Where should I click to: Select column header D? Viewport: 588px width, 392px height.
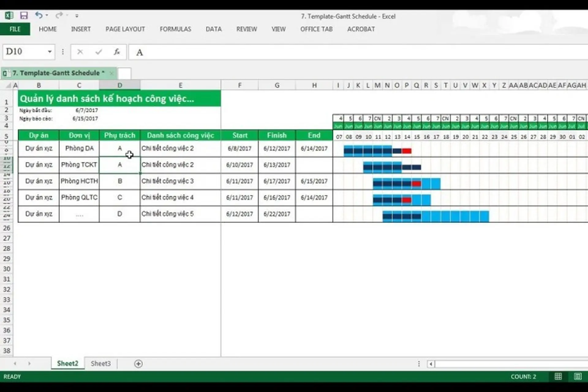click(x=119, y=85)
